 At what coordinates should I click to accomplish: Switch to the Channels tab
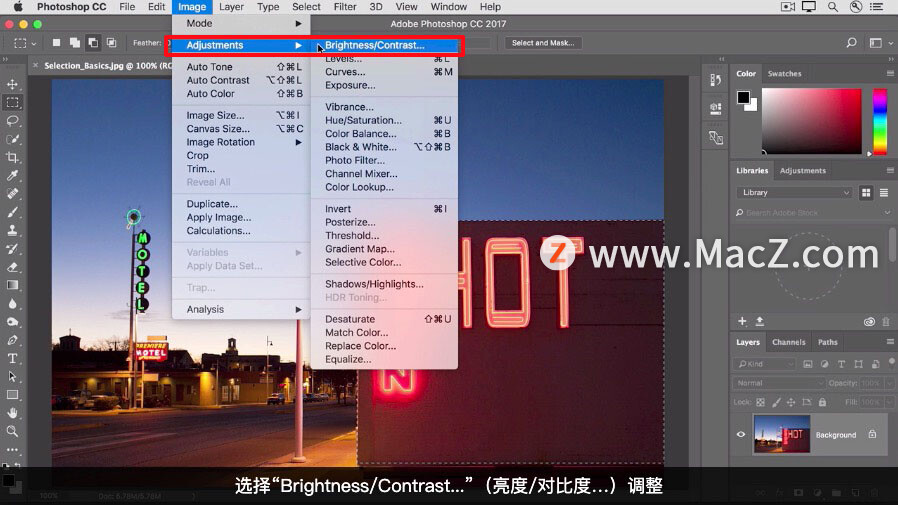(x=788, y=342)
